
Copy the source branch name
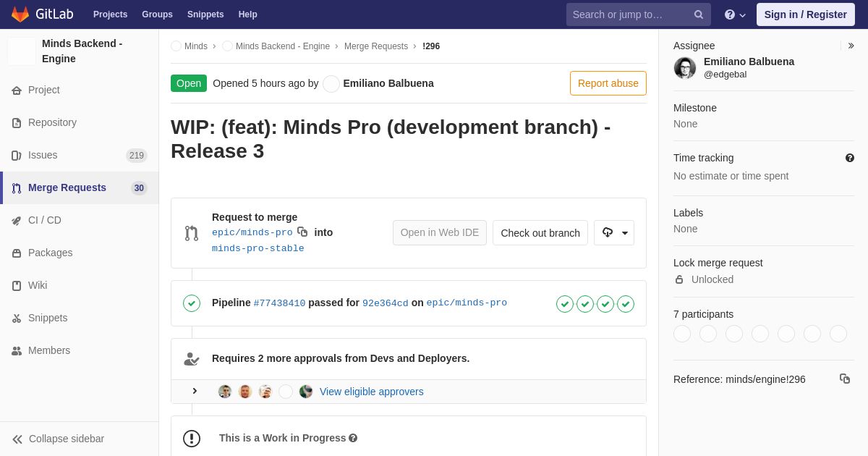[302, 232]
